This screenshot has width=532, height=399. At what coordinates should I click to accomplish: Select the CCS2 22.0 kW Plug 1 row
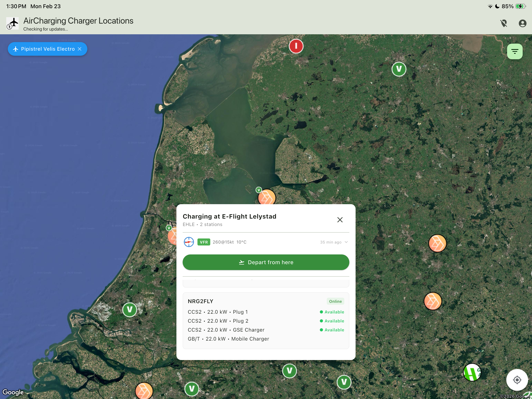pyautogui.click(x=266, y=312)
